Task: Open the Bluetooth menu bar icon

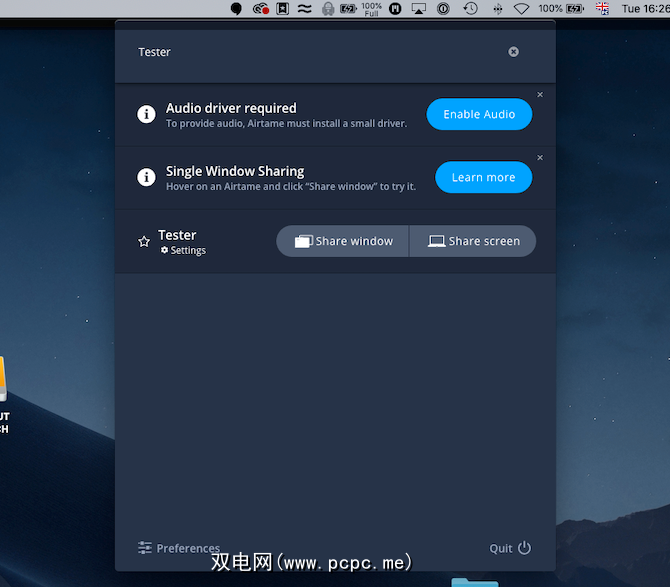Action: tap(497, 9)
